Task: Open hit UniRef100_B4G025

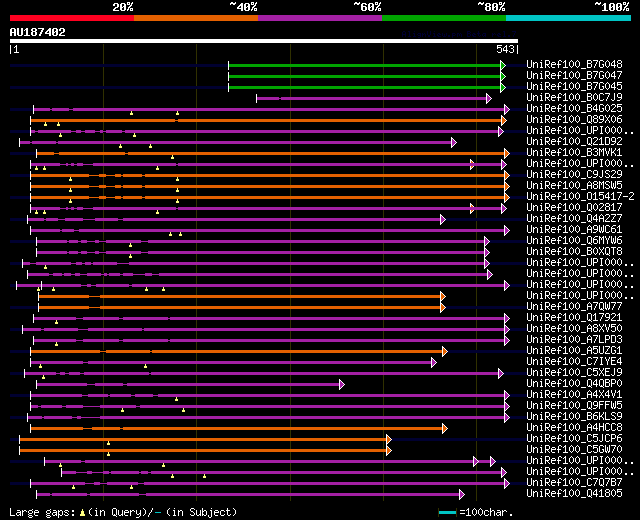Action: (x=574, y=108)
